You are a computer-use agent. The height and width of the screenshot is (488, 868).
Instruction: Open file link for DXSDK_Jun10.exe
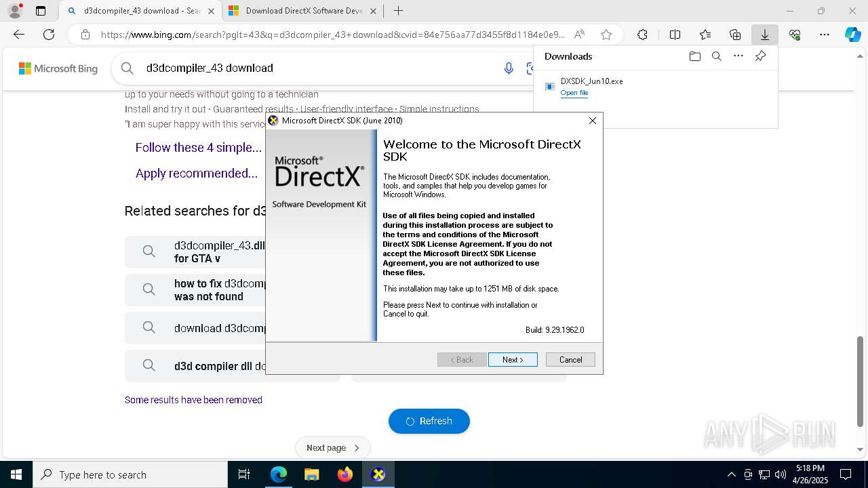click(x=574, y=93)
